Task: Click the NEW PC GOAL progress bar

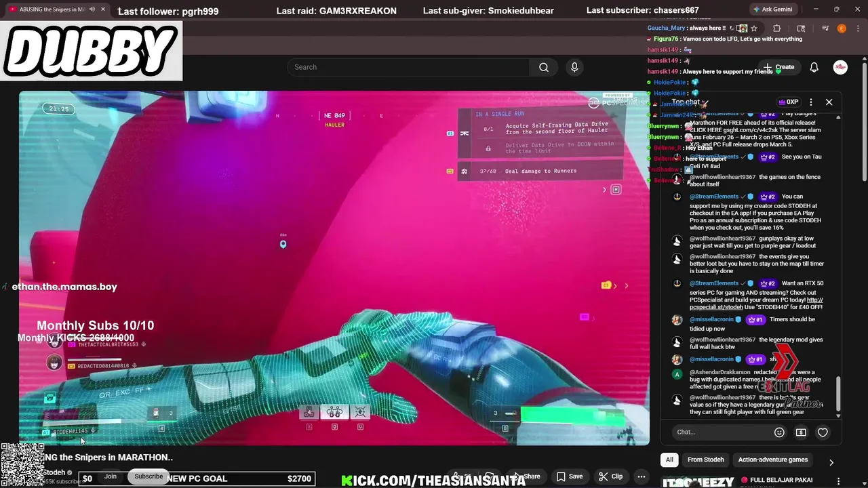Action: pos(197,479)
